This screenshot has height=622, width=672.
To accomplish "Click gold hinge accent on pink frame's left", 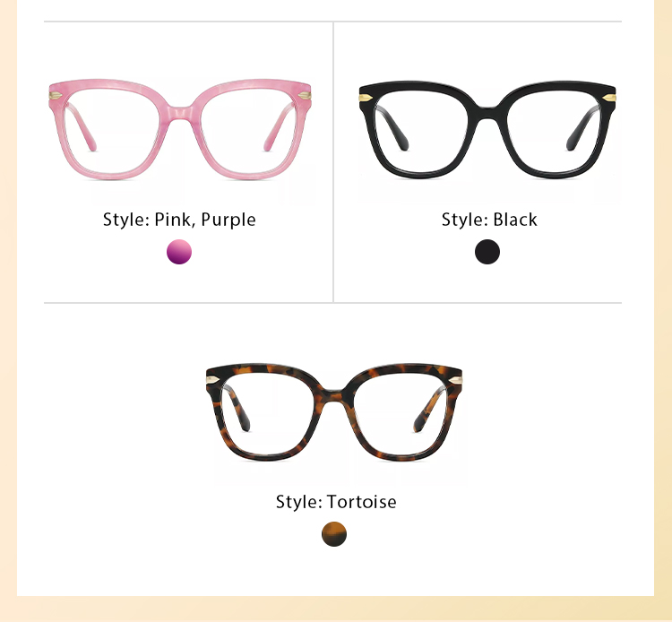I will pos(56,95).
